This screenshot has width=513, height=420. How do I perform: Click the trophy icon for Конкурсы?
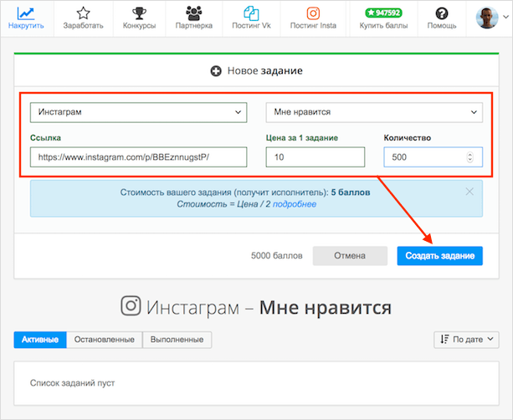(140, 13)
